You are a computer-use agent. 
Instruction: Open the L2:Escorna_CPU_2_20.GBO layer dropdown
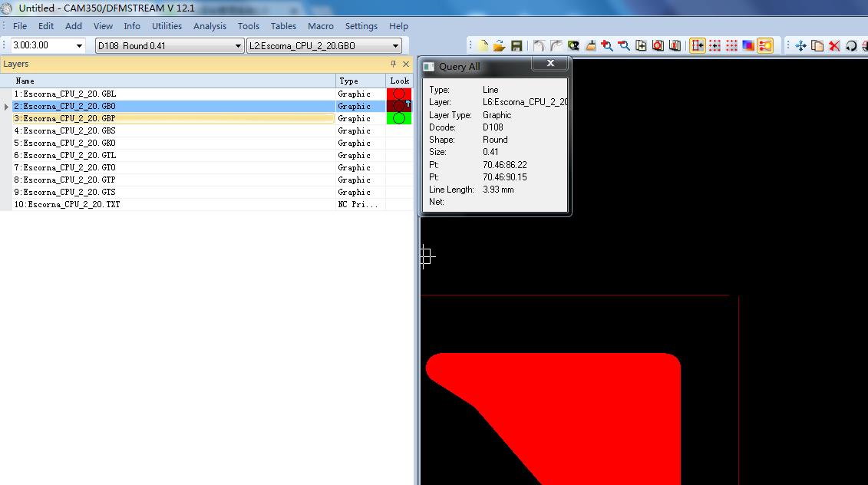pos(394,45)
